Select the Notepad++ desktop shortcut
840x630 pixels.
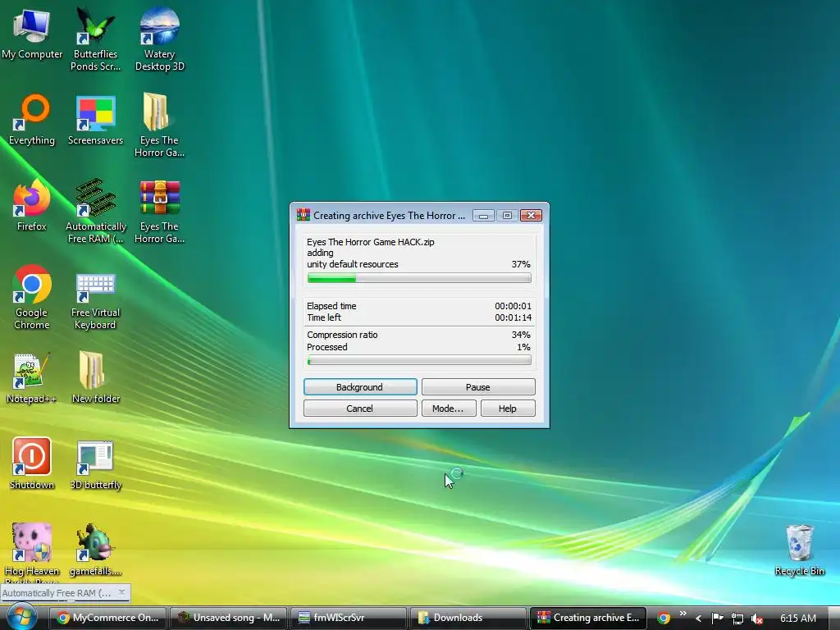click(32, 378)
